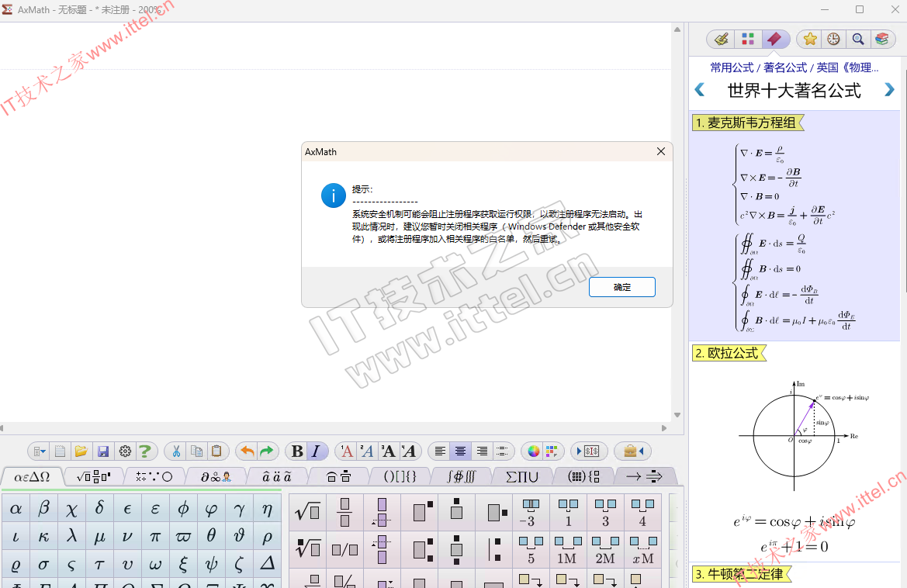Apply font style 1 red A
The image size is (907, 588).
click(347, 451)
